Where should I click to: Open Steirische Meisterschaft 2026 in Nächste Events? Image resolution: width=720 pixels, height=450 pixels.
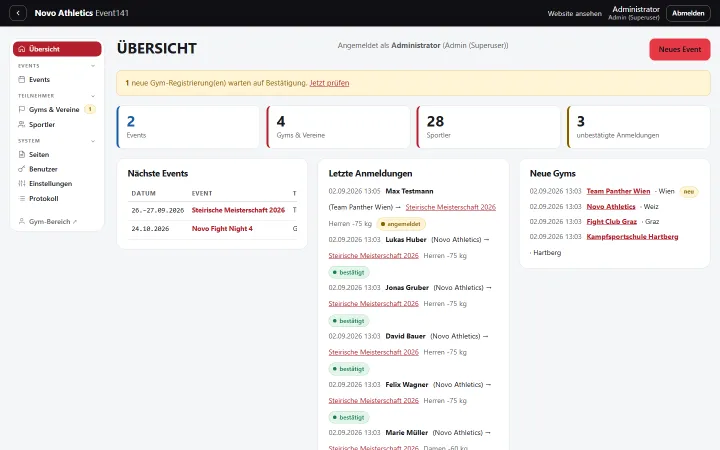(x=238, y=210)
